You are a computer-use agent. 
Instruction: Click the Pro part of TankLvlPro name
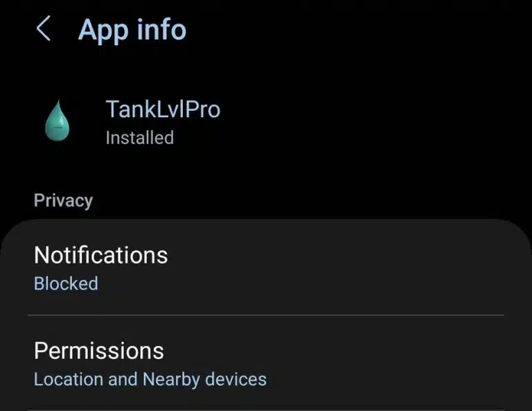203,110
